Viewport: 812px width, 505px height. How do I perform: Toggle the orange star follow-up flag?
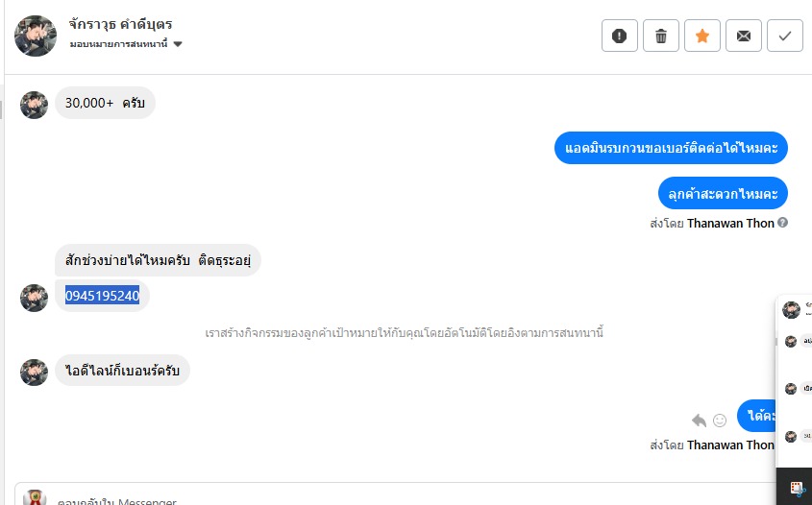point(702,36)
